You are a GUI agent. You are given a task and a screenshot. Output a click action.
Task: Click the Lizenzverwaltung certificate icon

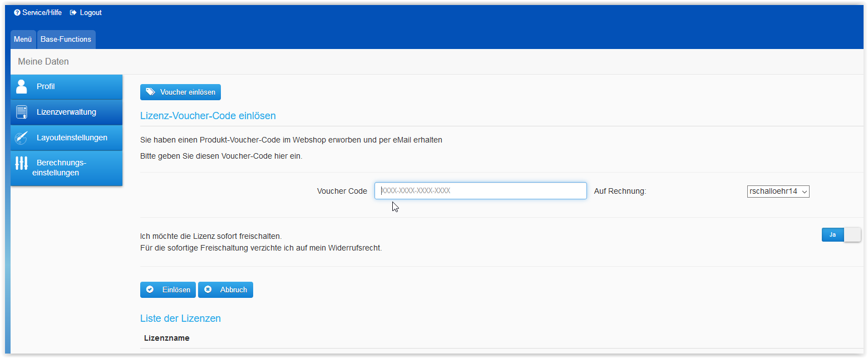click(22, 112)
